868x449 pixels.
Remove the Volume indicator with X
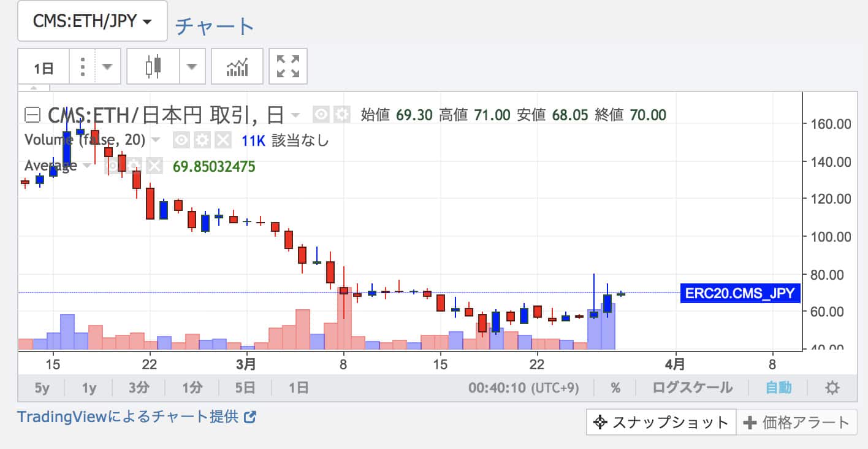click(223, 140)
